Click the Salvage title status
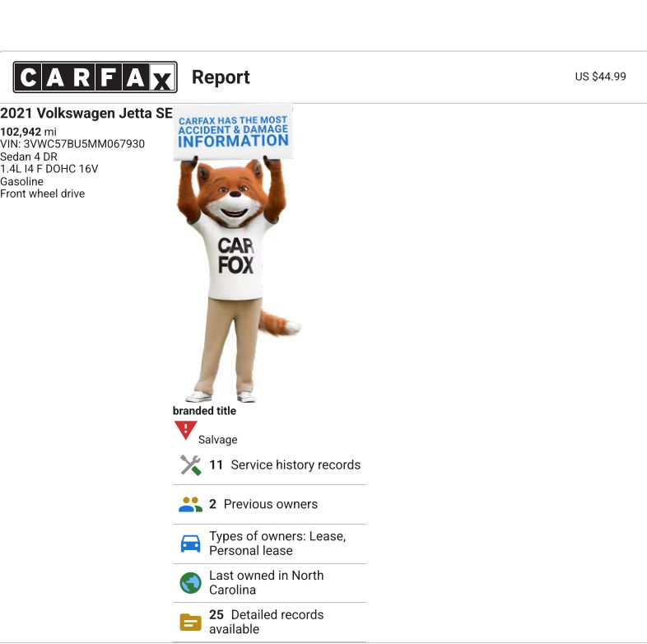The height and width of the screenshot is (644, 647). (x=218, y=440)
